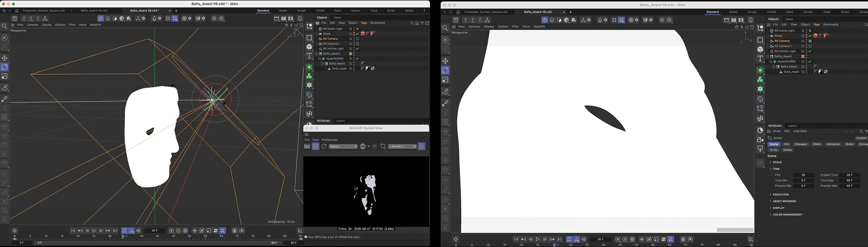The image size is (868, 247).
Task: Open Cameras menu in left viewport
Action: click(x=33, y=25)
